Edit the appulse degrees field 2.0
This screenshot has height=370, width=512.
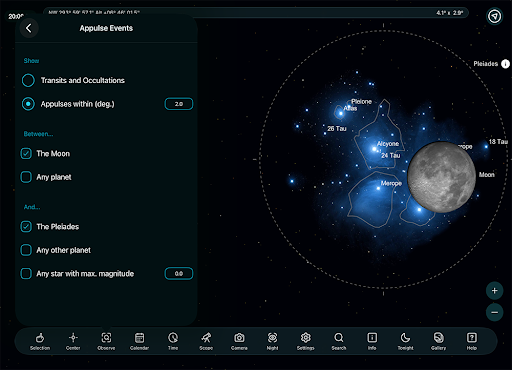tap(179, 104)
